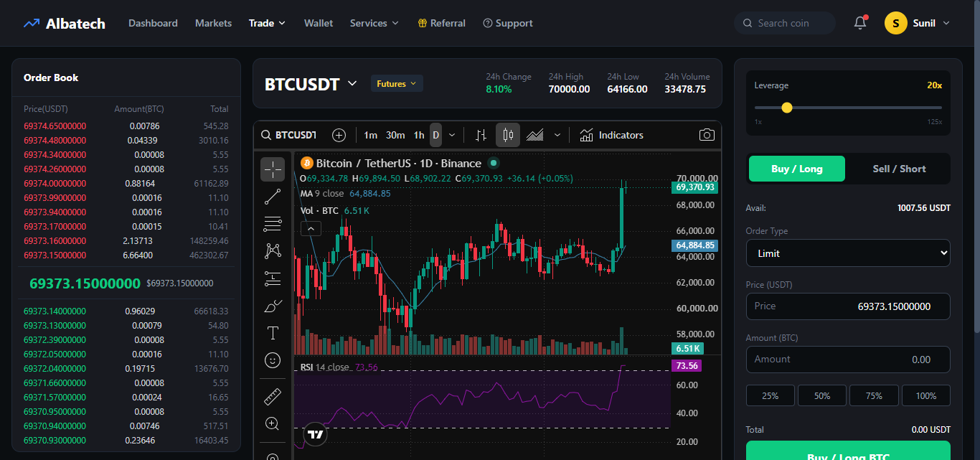Take a chart snapshot with camera icon

click(707, 135)
